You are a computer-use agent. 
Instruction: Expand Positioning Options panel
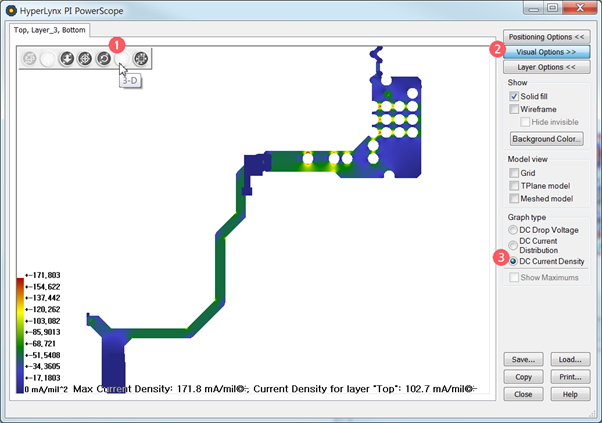click(546, 37)
